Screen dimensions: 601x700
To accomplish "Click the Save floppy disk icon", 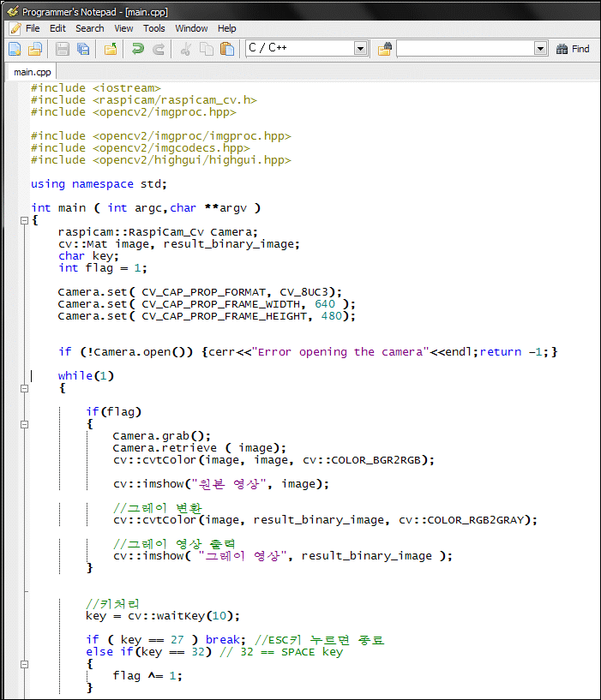I will [62, 49].
